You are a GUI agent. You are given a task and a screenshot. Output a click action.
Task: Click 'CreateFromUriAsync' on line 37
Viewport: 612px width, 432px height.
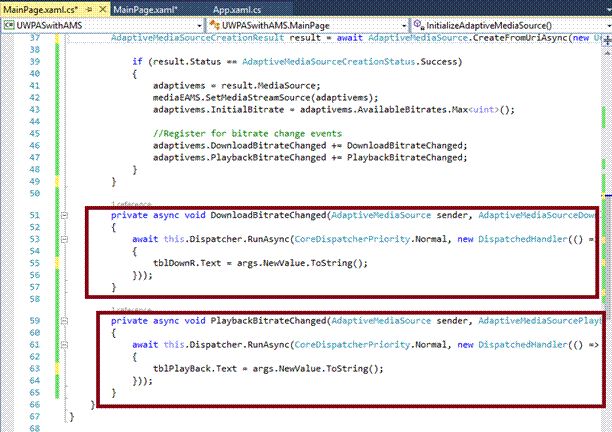point(520,38)
